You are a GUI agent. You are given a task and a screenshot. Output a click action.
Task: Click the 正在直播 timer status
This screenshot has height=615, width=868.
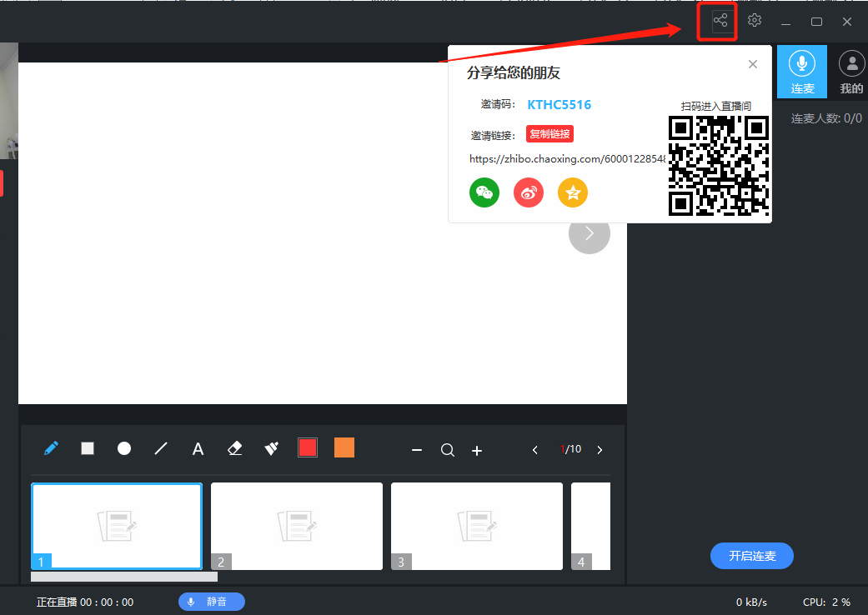[x=85, y=602]
